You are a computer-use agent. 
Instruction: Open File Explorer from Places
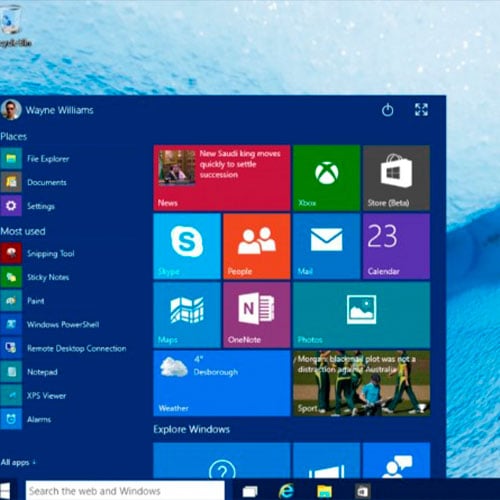tap(35, 159)
